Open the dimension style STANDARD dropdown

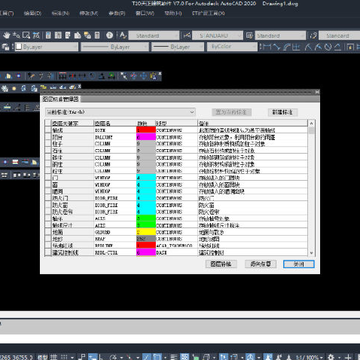pyautogui.click(x=217, y=35)
